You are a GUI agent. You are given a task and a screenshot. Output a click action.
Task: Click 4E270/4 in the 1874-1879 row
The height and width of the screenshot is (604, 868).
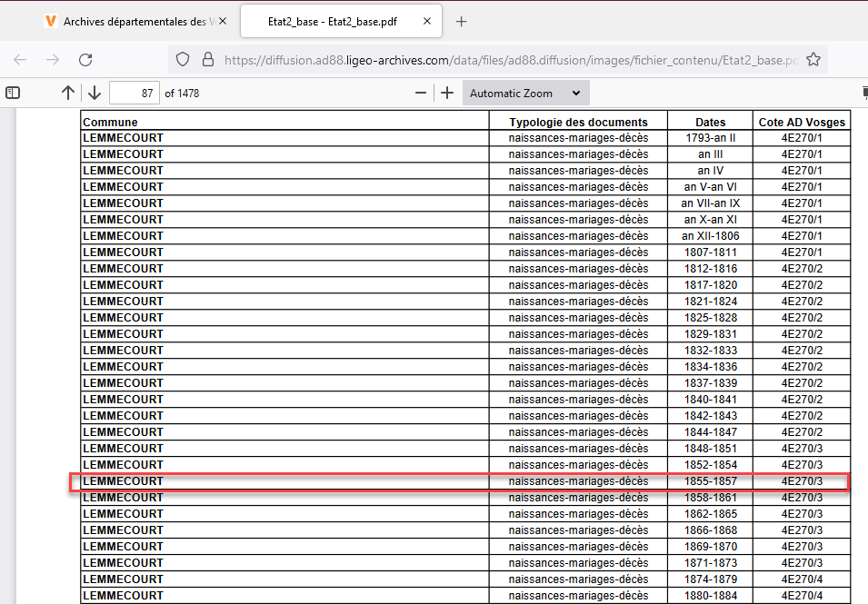pyautogui.click(x=802, y=579)
